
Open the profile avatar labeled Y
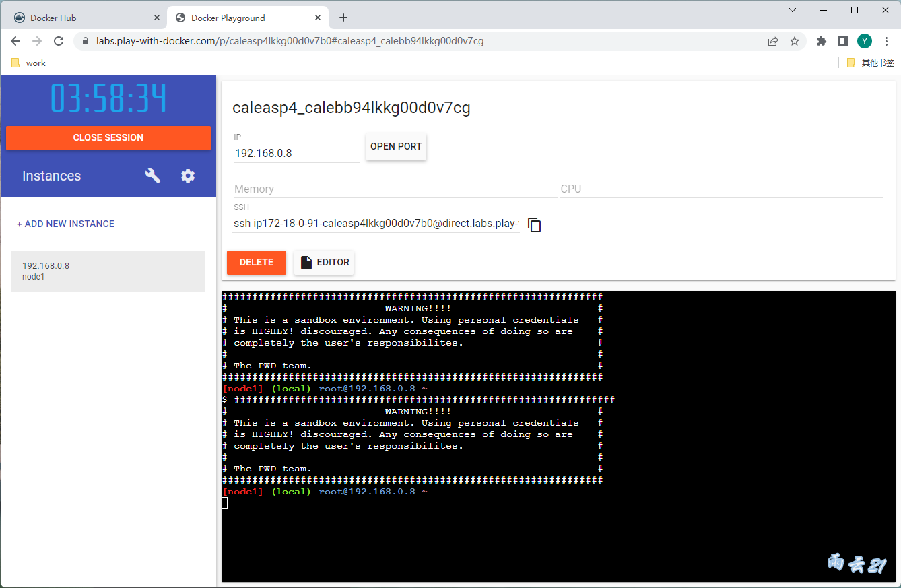pyautogui.click(x=865, y=41)
